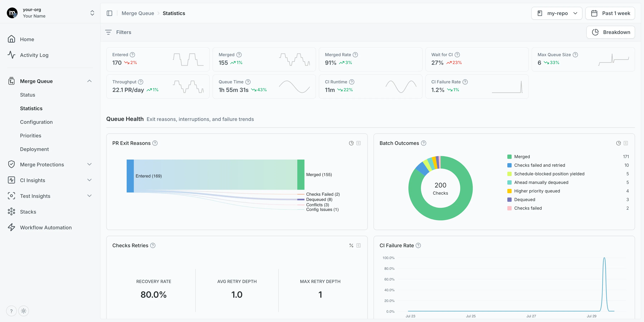
Task: Show help for Merged Rate metric
Action: [x=355, y=55]
